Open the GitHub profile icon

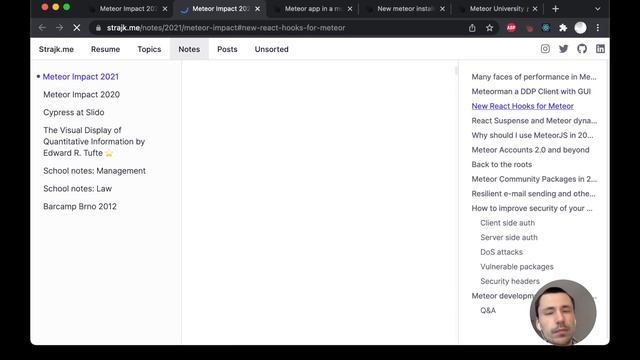(x=582, y=49)
